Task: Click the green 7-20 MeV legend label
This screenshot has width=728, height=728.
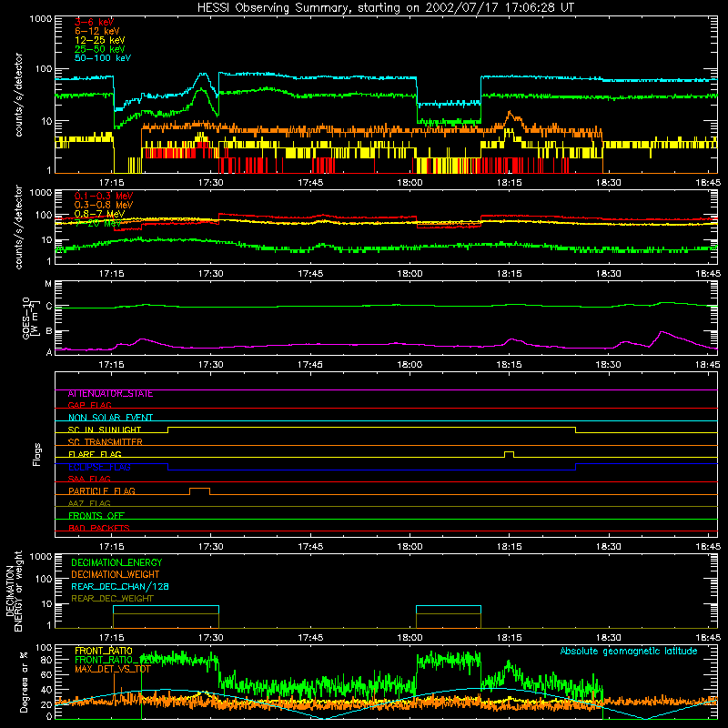Action: tap(98, 223)
